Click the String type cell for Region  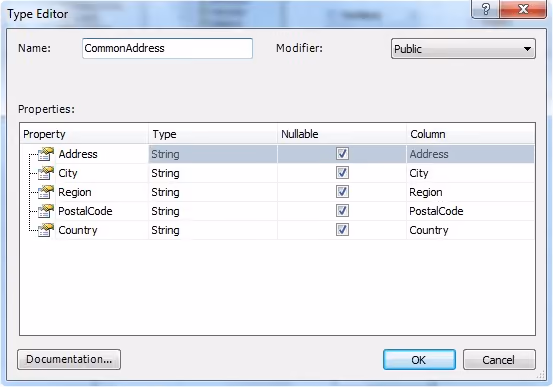(x=213, y=192)
